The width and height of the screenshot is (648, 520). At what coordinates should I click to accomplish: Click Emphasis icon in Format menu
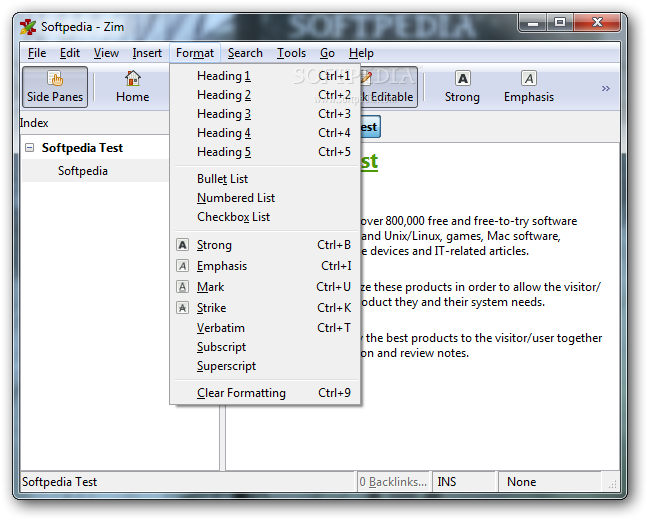(182, 266)
